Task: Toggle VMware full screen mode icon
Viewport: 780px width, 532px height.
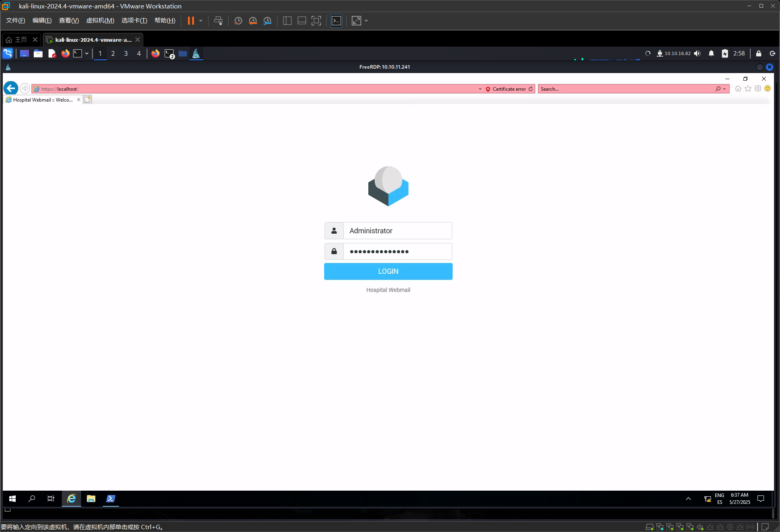Action: [x=316, y=21]
